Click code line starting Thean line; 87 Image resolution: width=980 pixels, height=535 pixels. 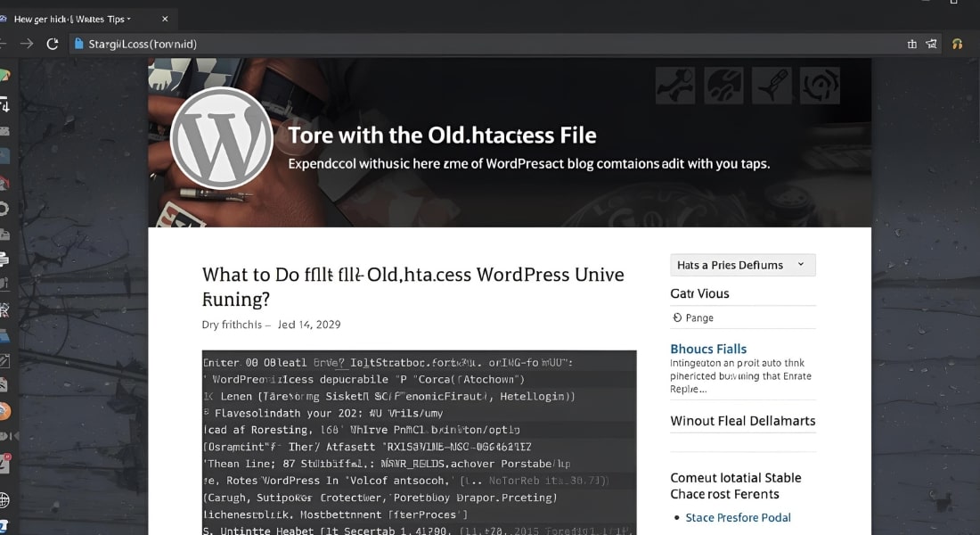click(x=387, y=464)
